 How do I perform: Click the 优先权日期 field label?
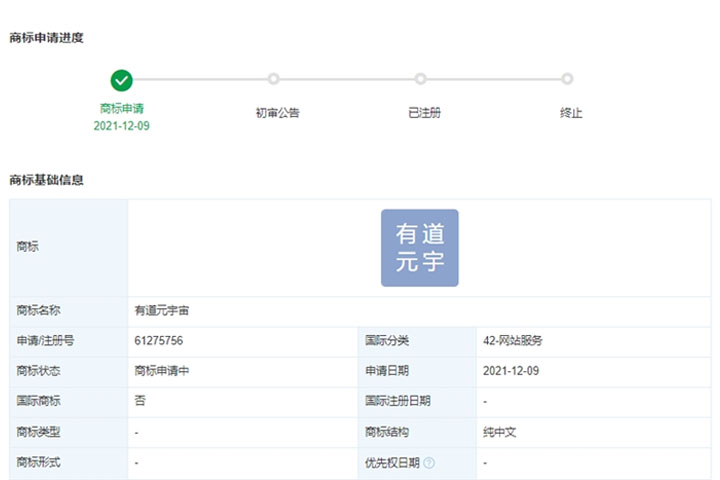[393, 463]
